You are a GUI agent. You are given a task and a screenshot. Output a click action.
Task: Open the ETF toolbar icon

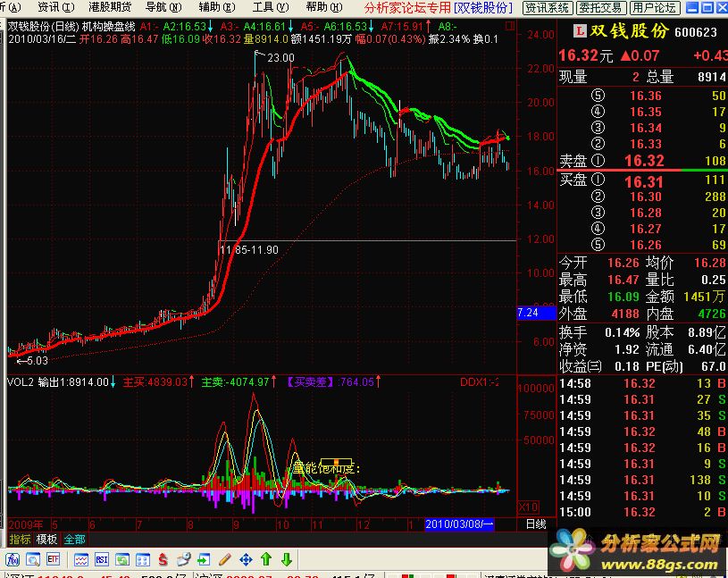[x=54, y=559]
